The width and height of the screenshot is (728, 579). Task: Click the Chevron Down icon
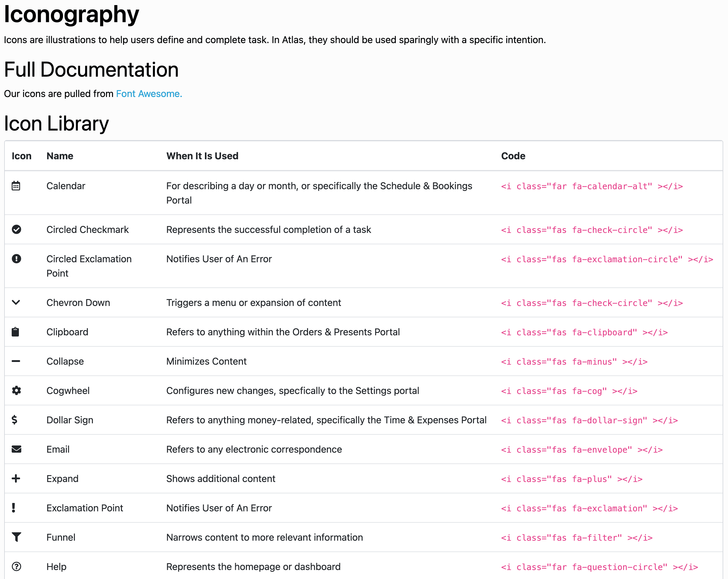tap(16, 302)
